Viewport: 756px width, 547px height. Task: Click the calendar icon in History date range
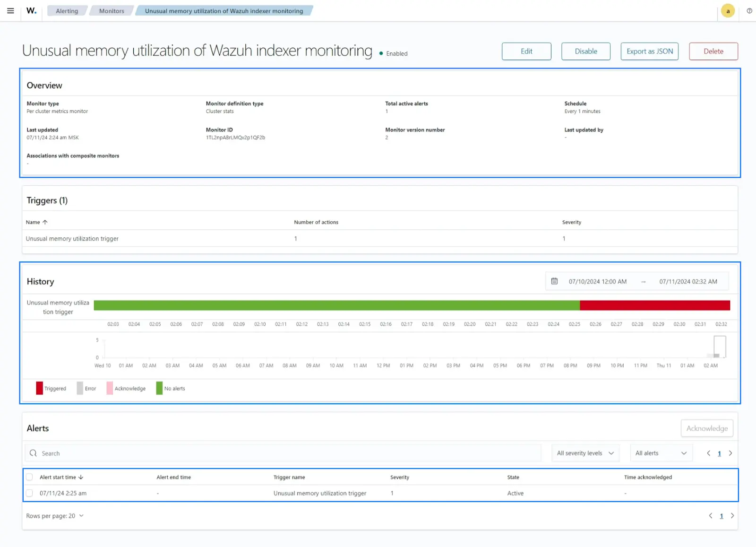click(x=554, y=281)
